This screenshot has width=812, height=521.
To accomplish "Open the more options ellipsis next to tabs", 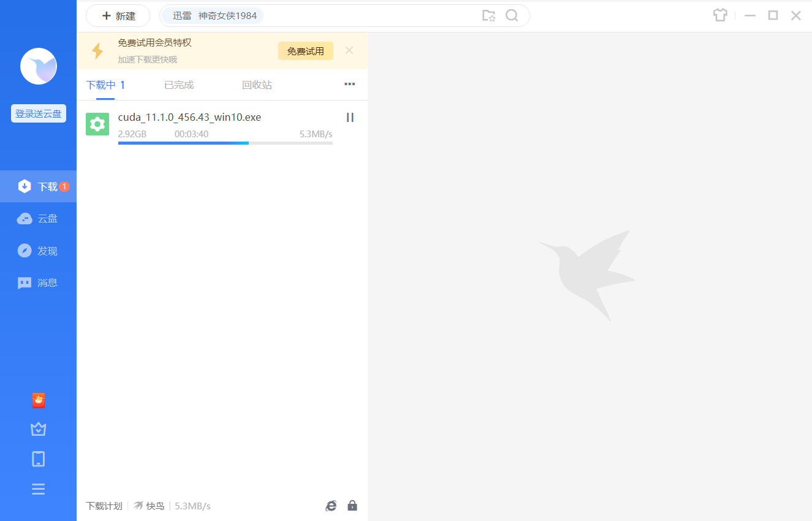I will click(x=349, y=85).
